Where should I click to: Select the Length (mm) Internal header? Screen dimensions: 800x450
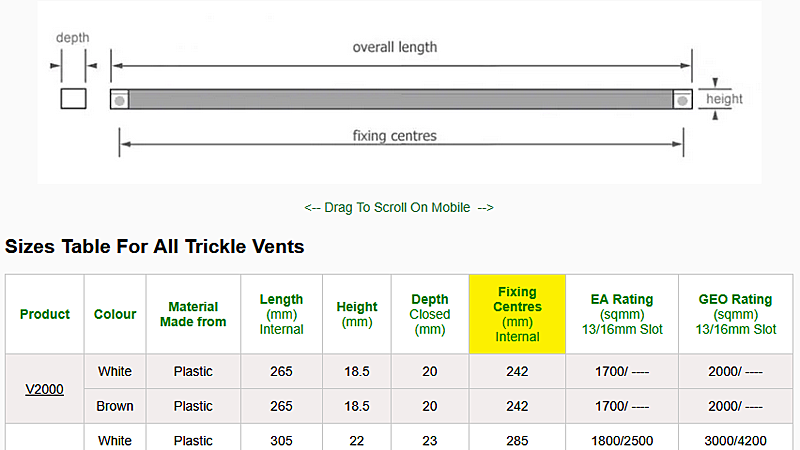[x=281, y=314]
